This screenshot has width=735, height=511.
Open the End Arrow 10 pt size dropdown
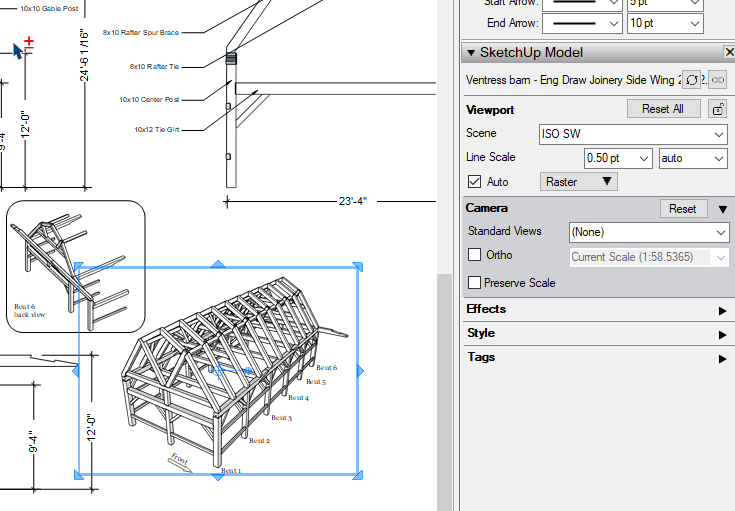click(665, 23)
